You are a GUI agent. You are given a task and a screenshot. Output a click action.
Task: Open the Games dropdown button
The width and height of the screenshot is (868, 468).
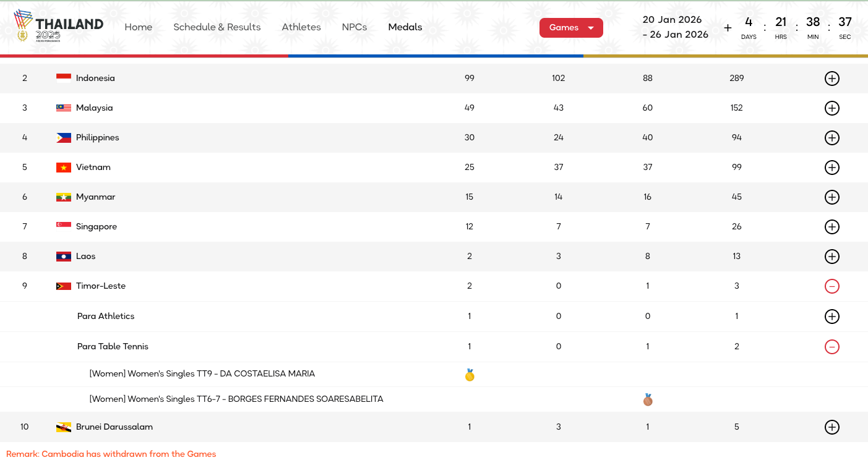[x=571, y=28]
